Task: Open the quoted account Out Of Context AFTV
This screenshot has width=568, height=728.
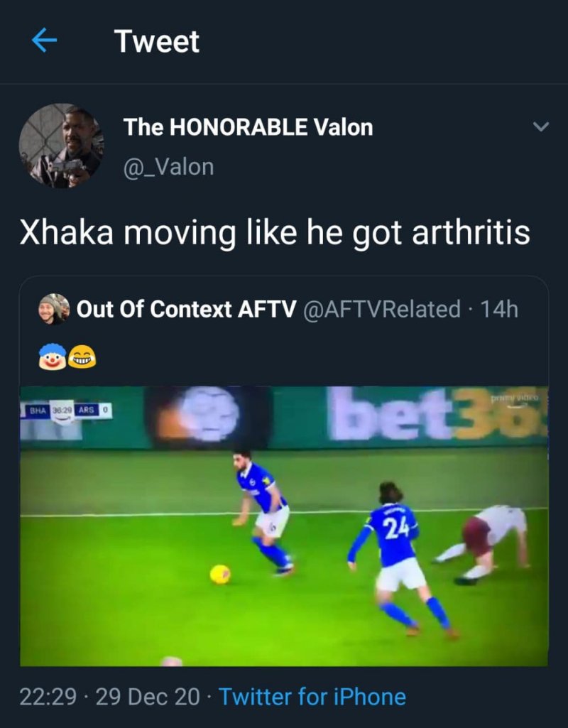Action: pos(186,309)
